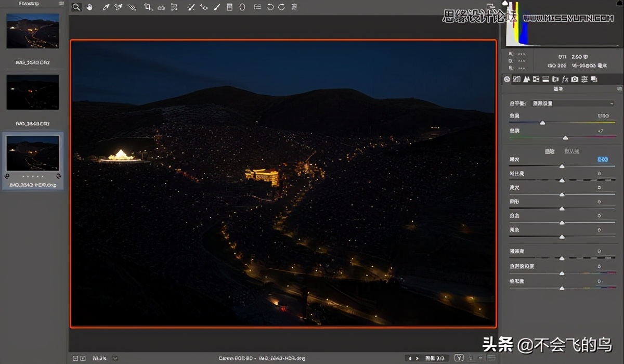Screen dimensions: 624x364
Task: Choose the Adjustment Brush tool
Action: [x=217, y=7]
